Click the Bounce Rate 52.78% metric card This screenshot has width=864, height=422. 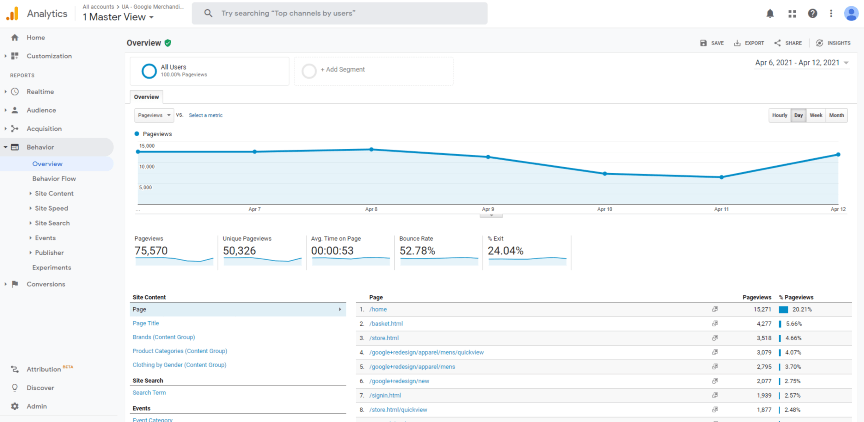438,252
